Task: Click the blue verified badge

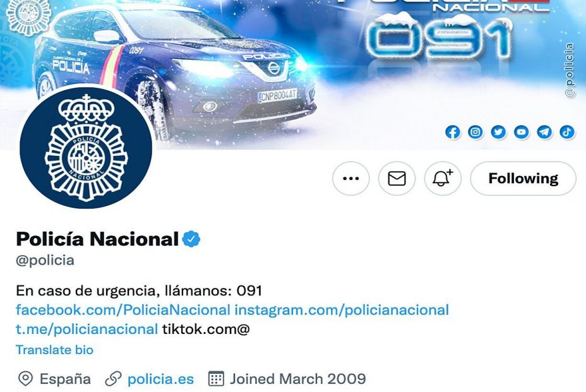Action: coord(191,239)
